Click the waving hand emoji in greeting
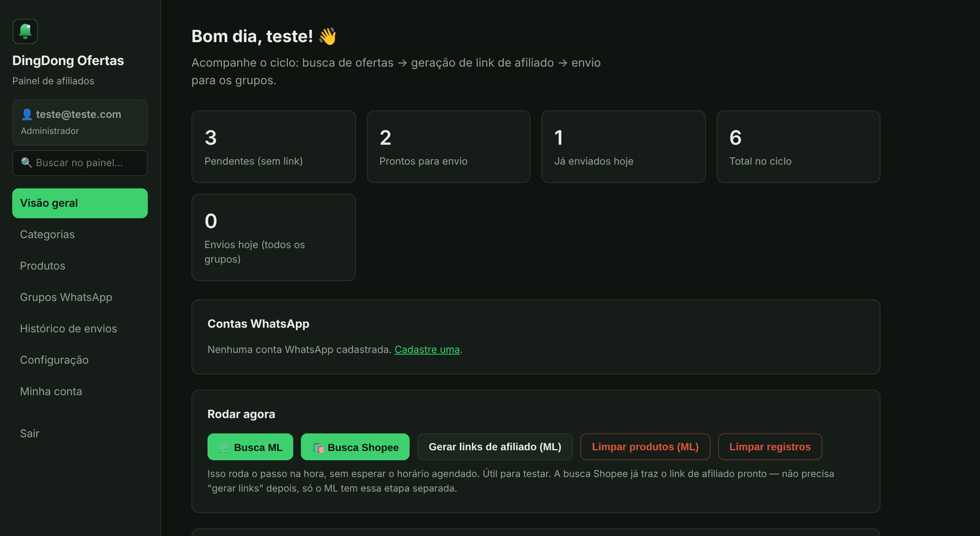 coord(328,36)
